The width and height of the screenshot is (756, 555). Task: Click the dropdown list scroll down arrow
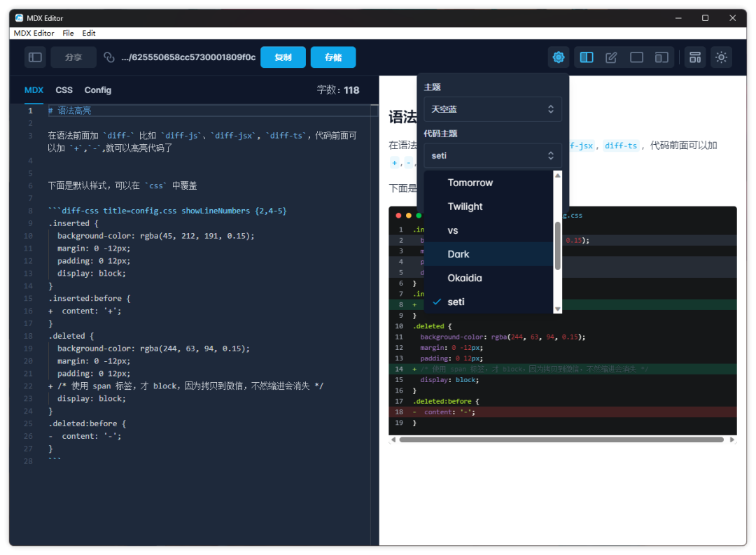(557, 309)
